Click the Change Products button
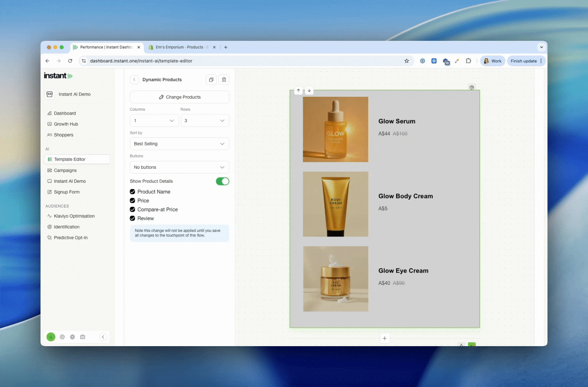This screenshot has width=588, height=387. (x=179, y=97)
